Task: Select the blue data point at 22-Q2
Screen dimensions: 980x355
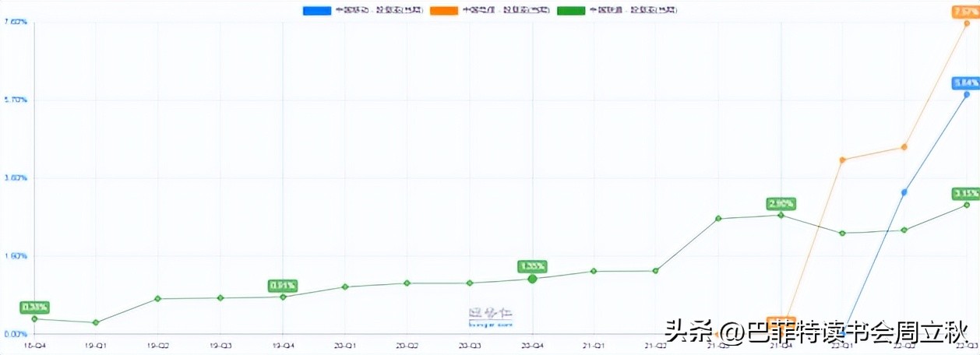Action: point(904,192)
